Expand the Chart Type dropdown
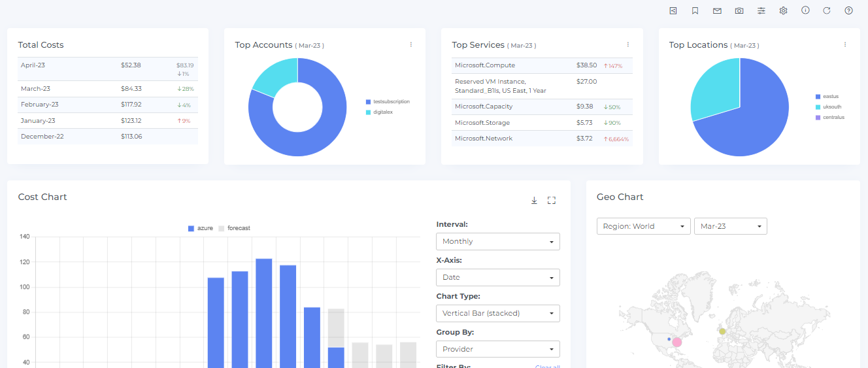 pos(497,313)
